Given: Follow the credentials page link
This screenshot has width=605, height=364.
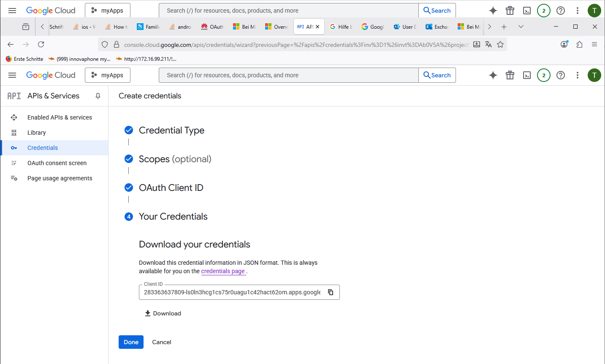Looking at the screenshot, I should coord(223,271).
